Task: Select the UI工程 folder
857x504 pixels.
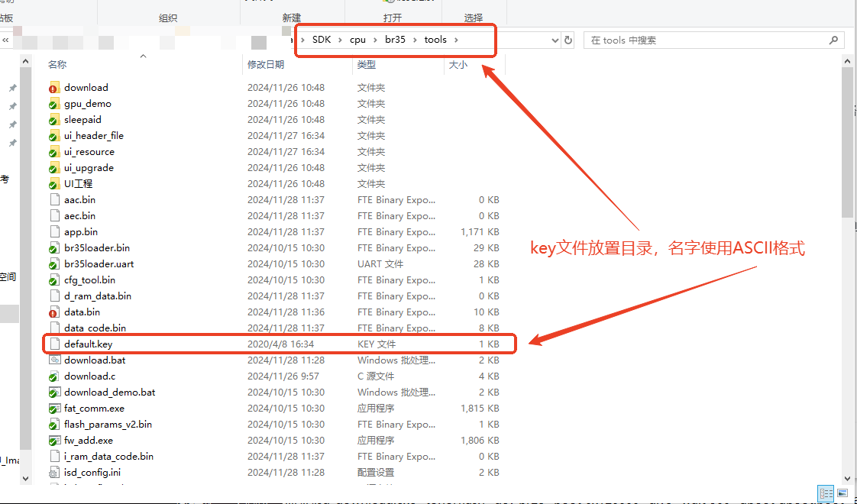Action: point(78,184)
